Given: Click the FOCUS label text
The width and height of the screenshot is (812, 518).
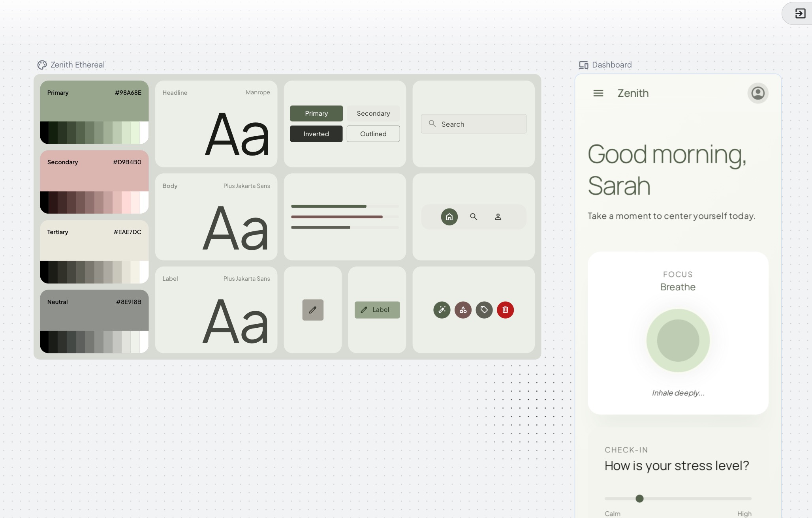Looking at the screenshot, I should (x=678, y=274).
